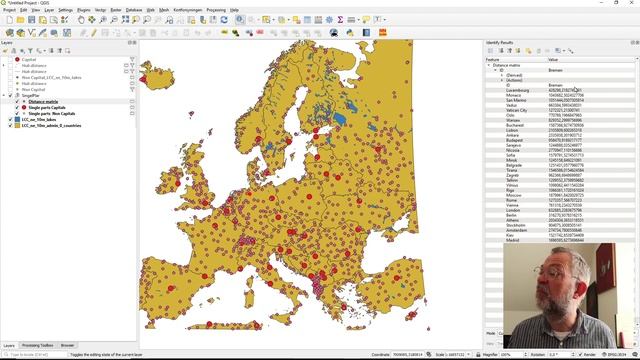Expand tree in Identify Results toolbar

pos(501,51)
